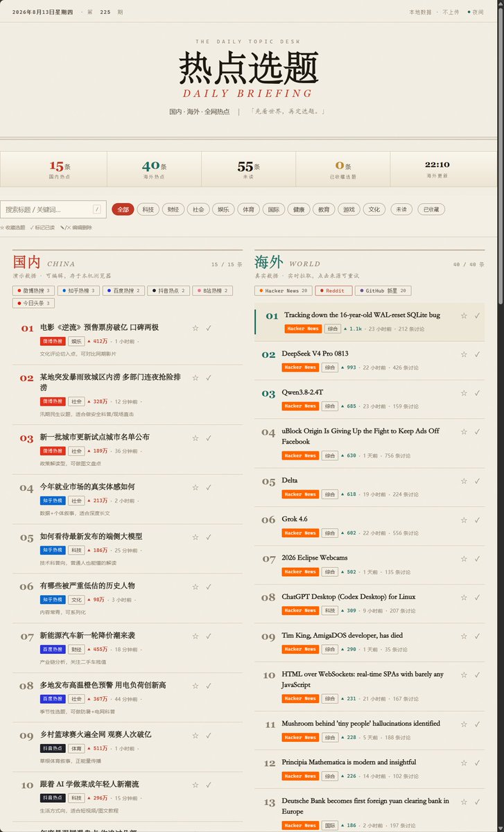Mark 2026 Eclipse Webcams as read
The image size is (504, 832).
click(477, 559)
